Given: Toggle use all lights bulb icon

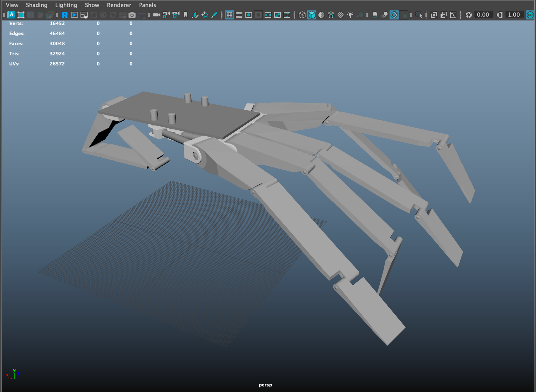Looking at the screenshot, I should point(350,15).
